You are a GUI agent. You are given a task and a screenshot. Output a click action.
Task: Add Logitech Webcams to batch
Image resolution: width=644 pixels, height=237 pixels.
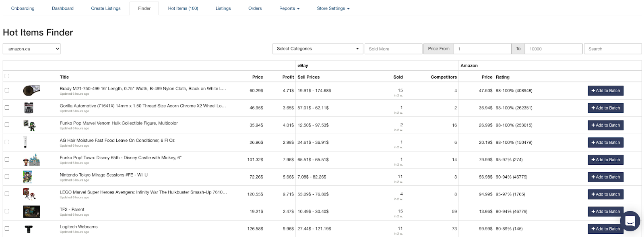[606, 229]
